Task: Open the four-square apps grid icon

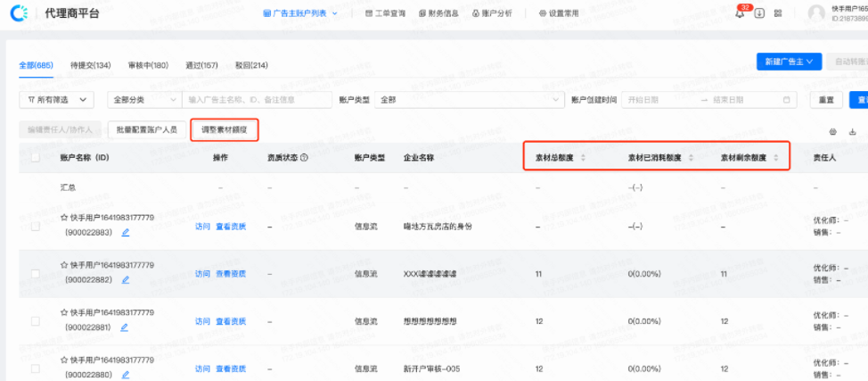Action: click(x=778, y=13)
